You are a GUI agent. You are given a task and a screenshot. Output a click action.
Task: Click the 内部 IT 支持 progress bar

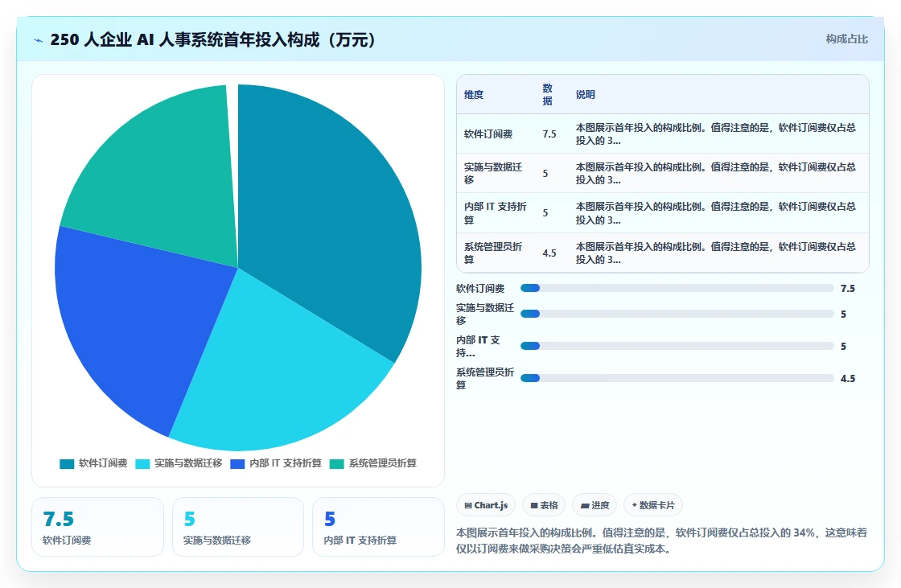pos(677,346)
